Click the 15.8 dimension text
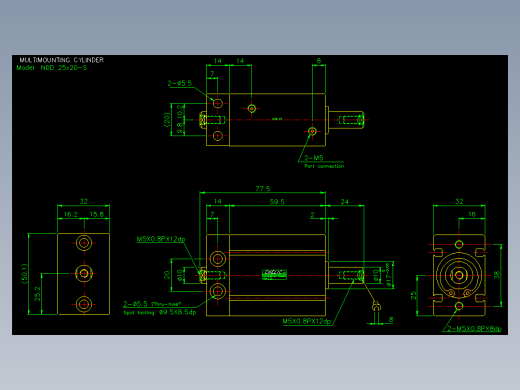 tap(97, 214)
